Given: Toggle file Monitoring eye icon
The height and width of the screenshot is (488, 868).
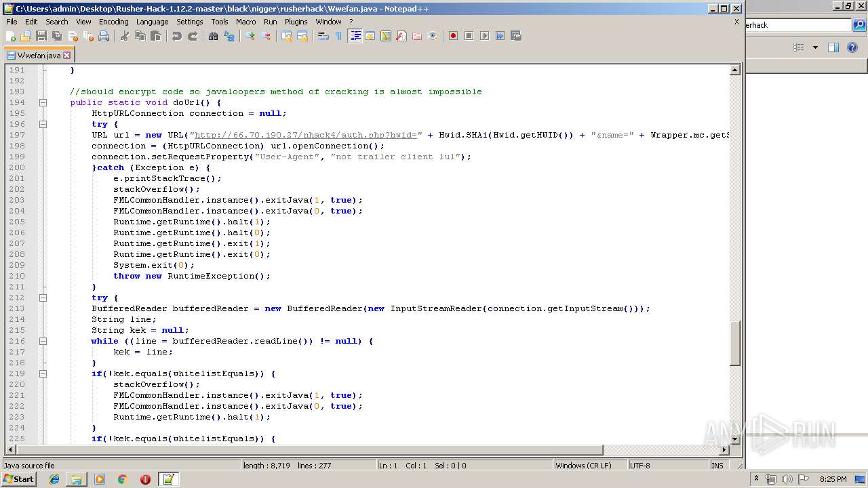Looking at the screenshot, I should coord(433,36).
